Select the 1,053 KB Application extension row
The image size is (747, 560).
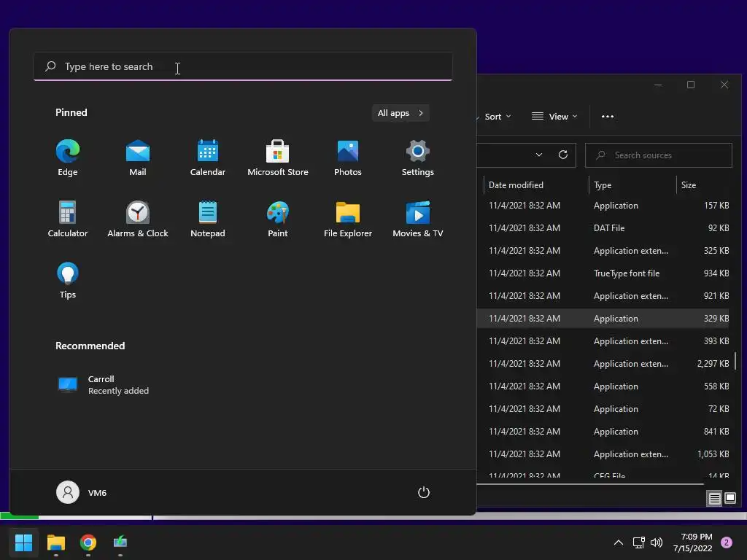click(x=605, y=454)
